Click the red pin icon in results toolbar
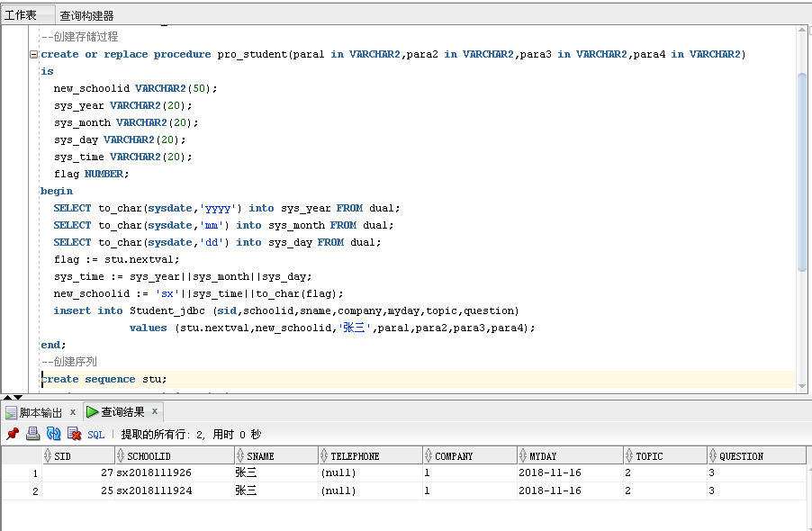 point(13,434)
